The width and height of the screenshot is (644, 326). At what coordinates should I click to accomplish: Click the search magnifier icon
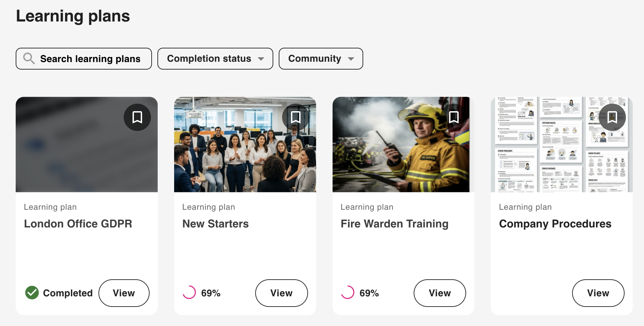[29, 59]
